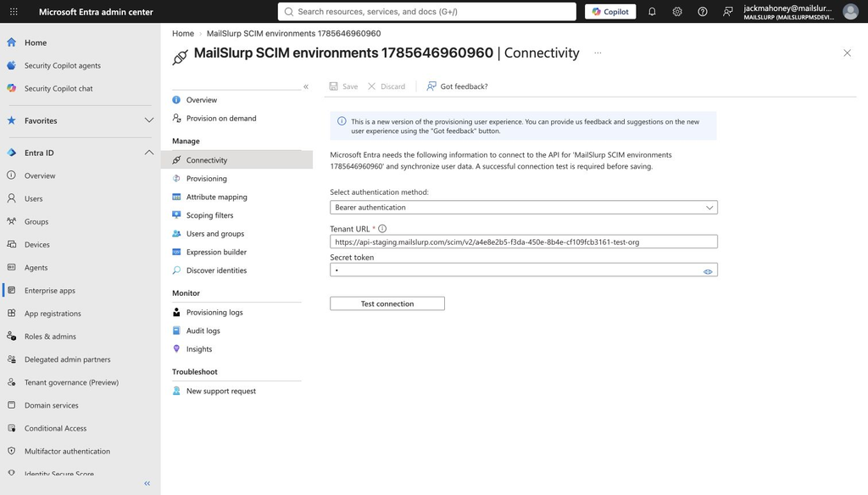Click MailSlurp SCIM environments breadcrumb

pos(293,33)
